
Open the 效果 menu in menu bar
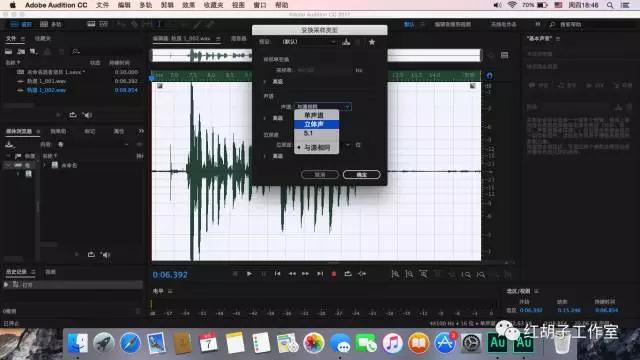(188, 5)
